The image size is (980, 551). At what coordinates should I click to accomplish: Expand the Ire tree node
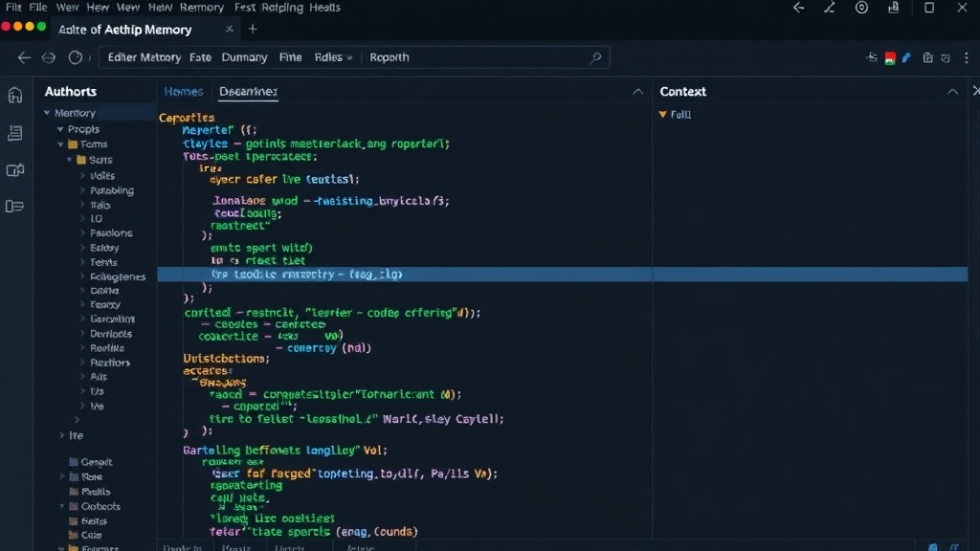(x=61, y=435)
